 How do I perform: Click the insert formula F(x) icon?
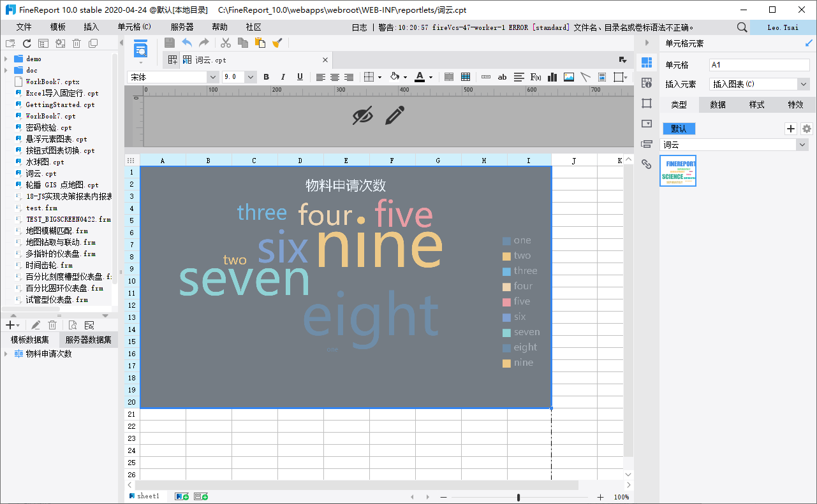point(536,77)
